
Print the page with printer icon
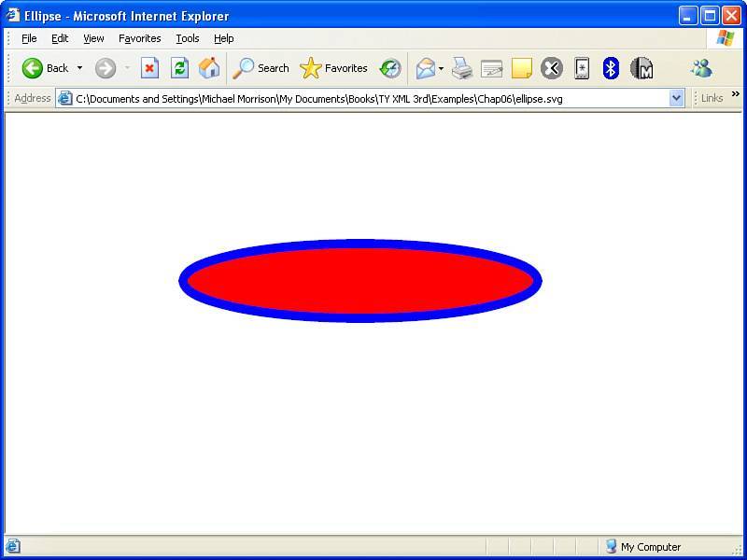(x=462, y=68)
